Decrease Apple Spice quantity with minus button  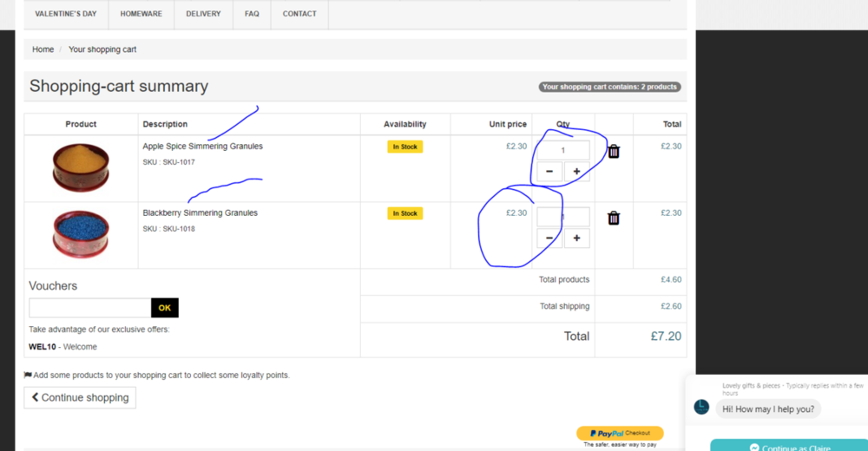(x=549, y=172)
